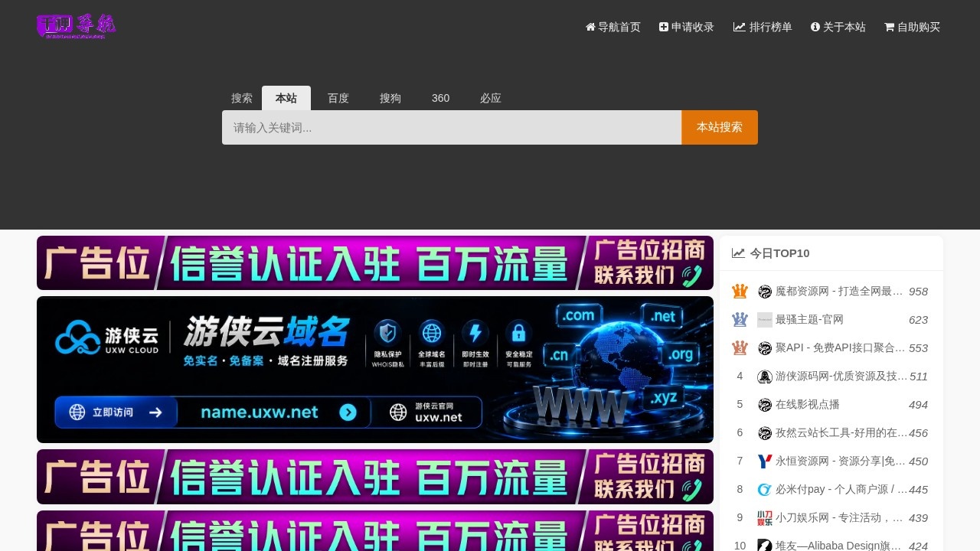The width and height of the screenshot is (980, 551).
Task: Click the 在线影视点播 favicon
Action: pyautogui.click(x=765, y=405)
